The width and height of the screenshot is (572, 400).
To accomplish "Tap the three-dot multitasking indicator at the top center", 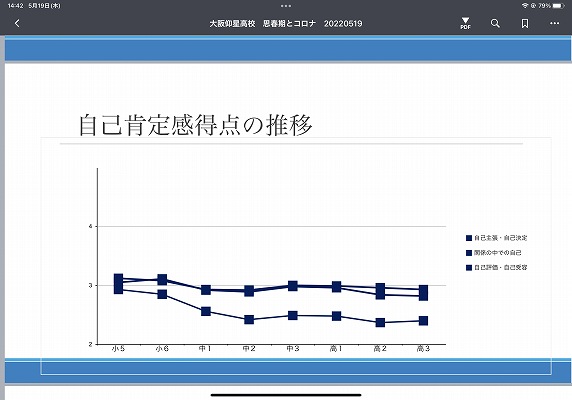I will click(286, 6).
